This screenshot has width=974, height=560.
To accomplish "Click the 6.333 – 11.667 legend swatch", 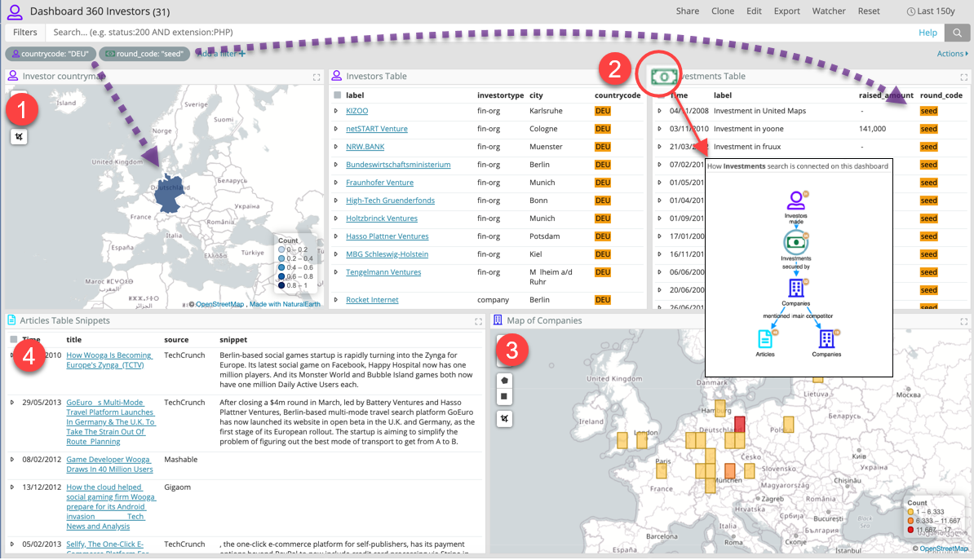I will pyautogui.click(x=910, y=521).
